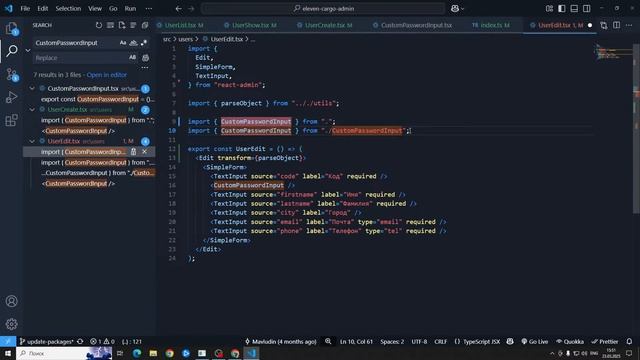Click the editor minimap preview
640x360 pixels.
pos(613,52)
